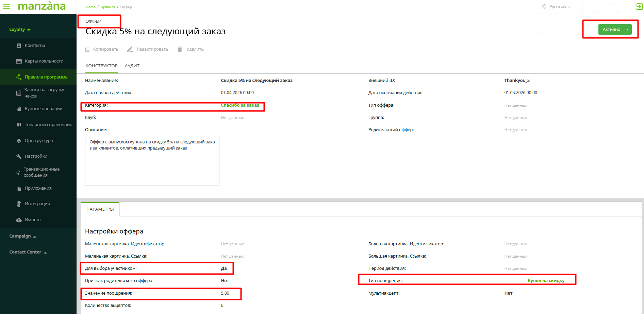Click the hamburger menu icon

point(6,6)
